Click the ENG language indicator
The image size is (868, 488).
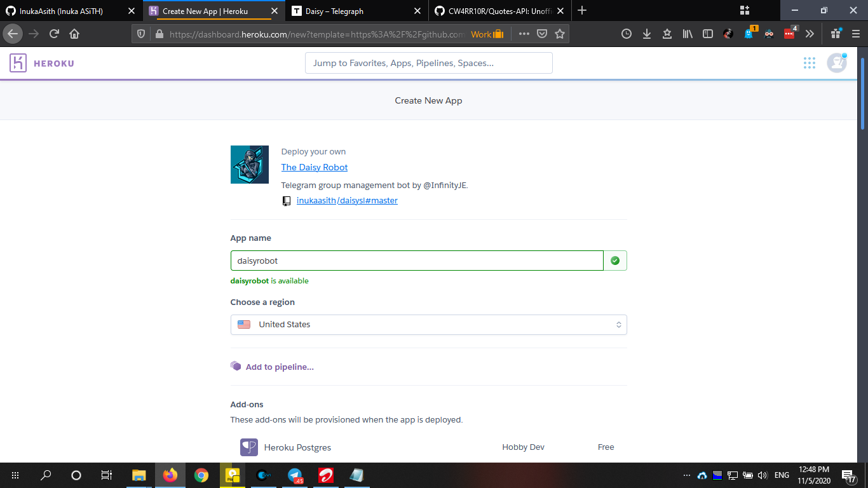pyautogui.click(x=782, y=475)
